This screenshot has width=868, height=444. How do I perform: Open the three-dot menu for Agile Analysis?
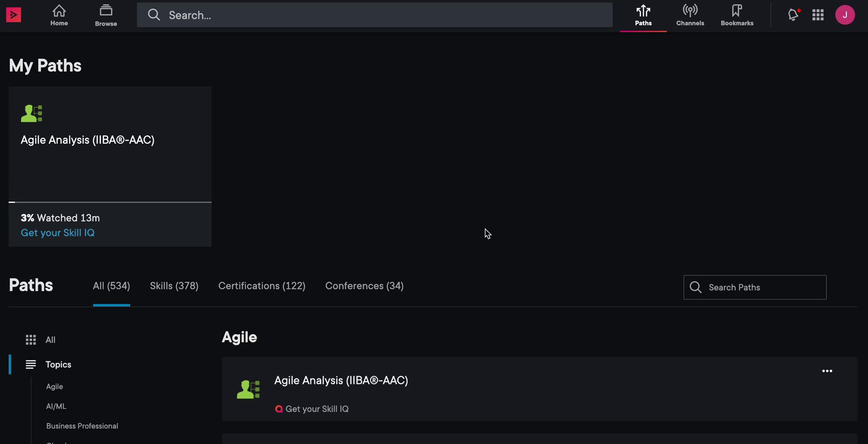827,371
